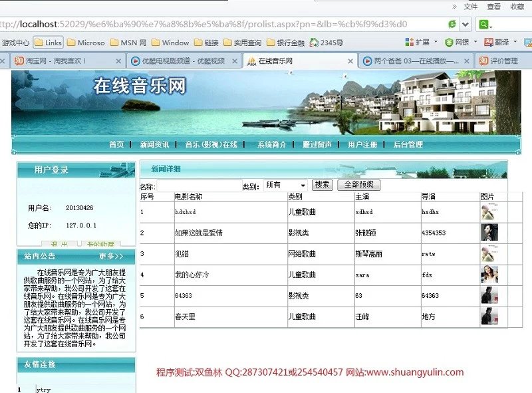
Task: Click the green refresh icon in address bar
Action: (452, 25)
